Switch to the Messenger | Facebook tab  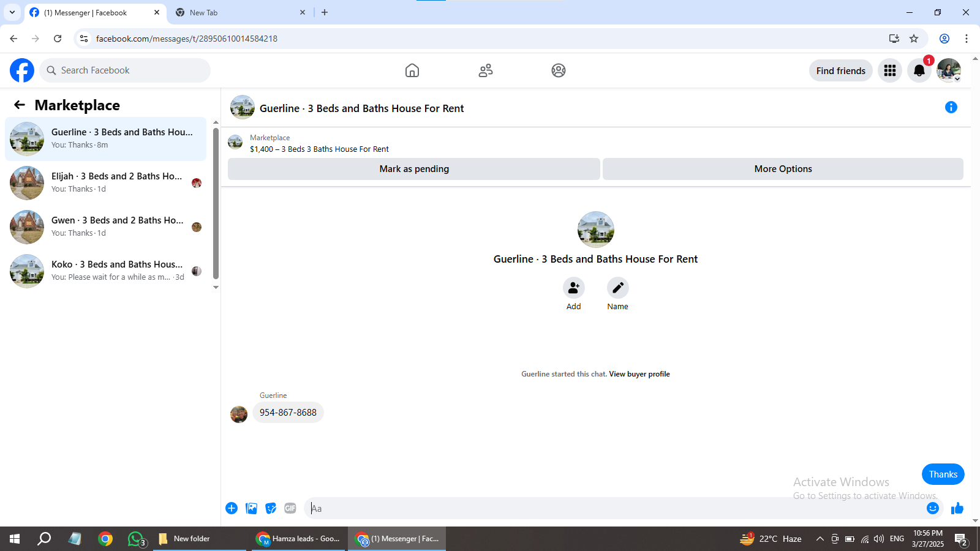pyautogui.click(x=96, y=12)
